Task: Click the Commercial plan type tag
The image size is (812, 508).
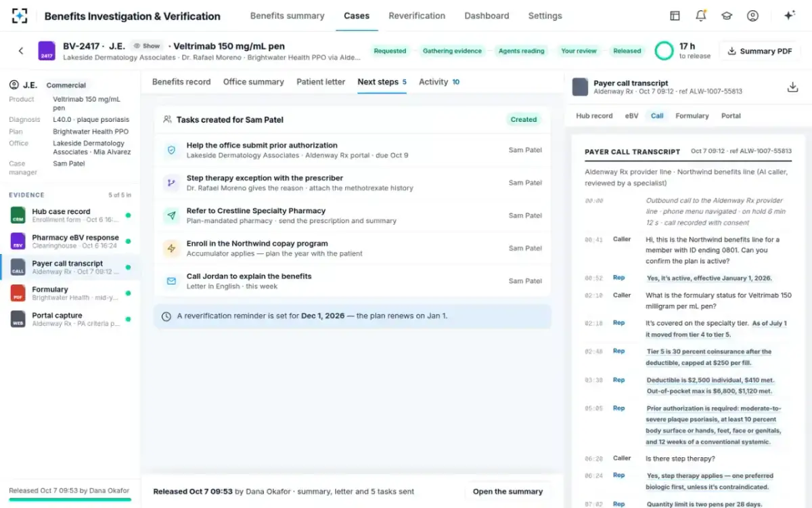Action: (x=66, y=85)
